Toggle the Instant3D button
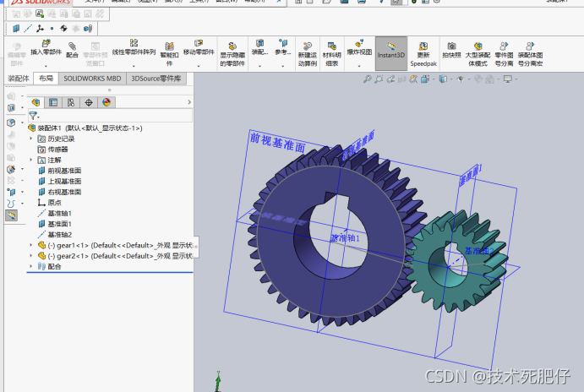 coord(390,53)
